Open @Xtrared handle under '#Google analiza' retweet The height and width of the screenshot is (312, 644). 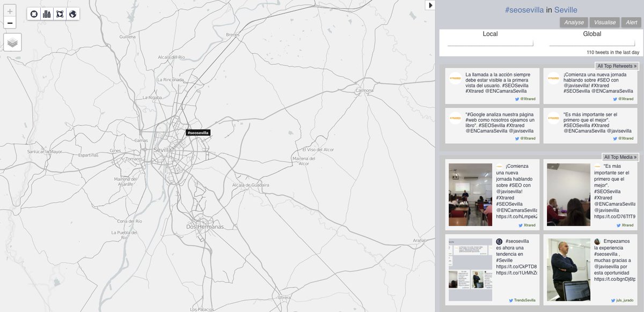pos(528,138)
